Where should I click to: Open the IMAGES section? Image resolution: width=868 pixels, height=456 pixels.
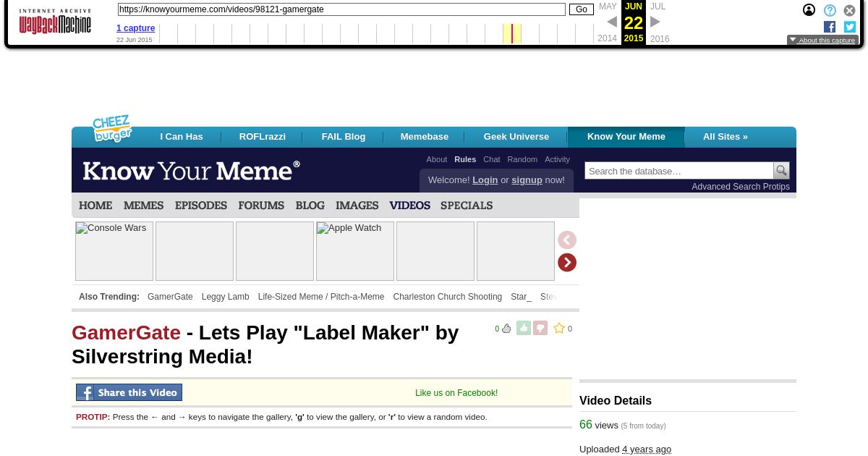[x=357, y=206]
